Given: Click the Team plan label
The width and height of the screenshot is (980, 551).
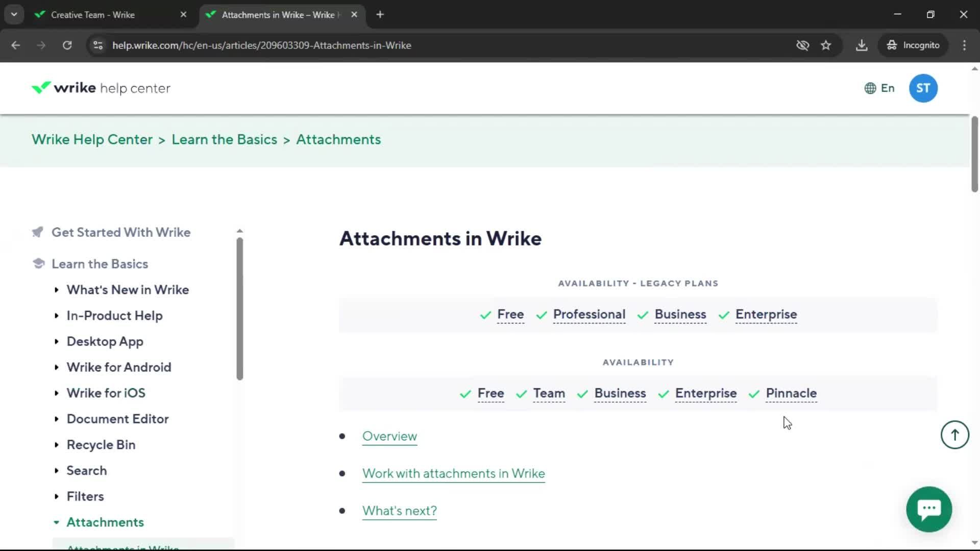Looking at the screenshot, I should click(549, 394).
